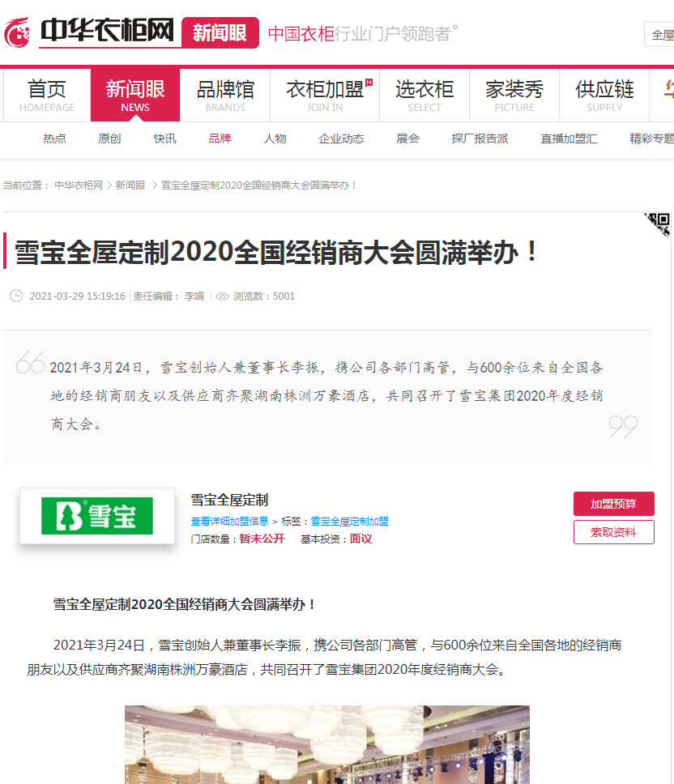The image size is (674, 784).
Task: Click the 中华衣柜网 logo icon
Action: click(x=17, y=32)
